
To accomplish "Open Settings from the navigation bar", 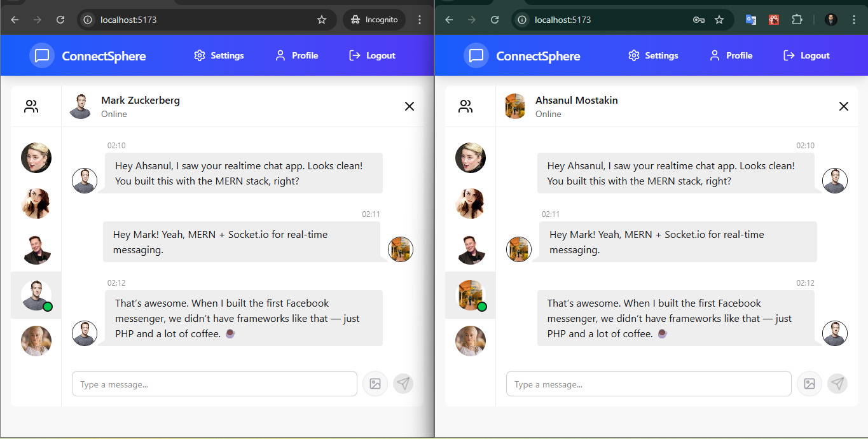I will click(x=218, y=55).
